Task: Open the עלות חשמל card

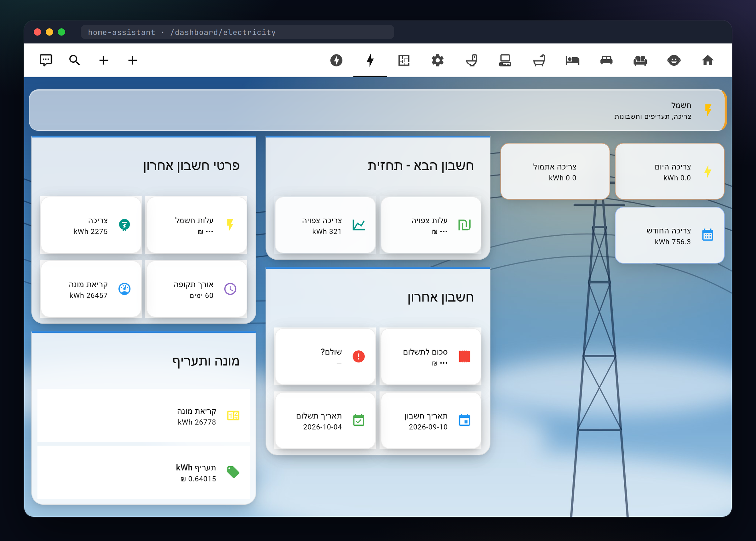Action: [197, 225]
